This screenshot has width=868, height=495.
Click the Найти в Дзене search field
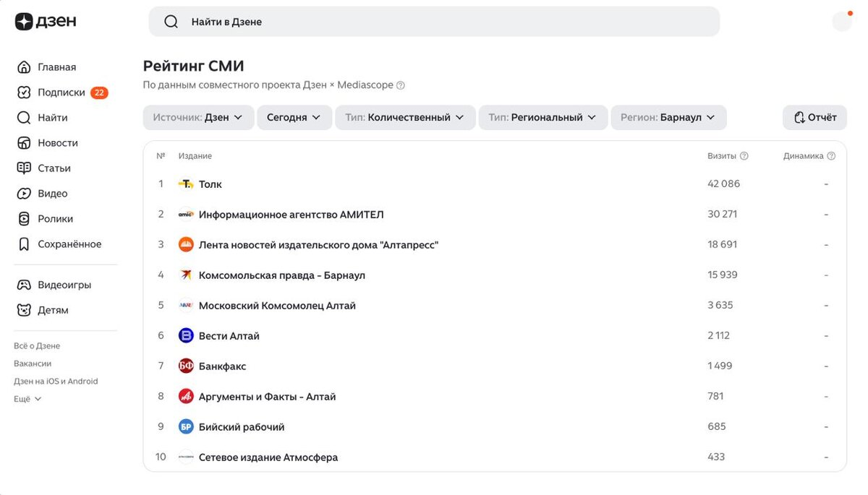[434, 22]
